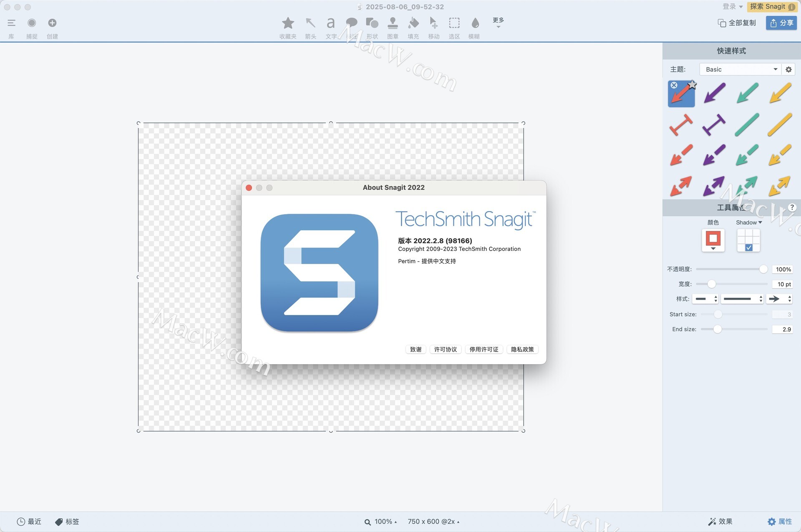
Task: Choose the yellow dashed arrow style
Action: click(x=780, y=155)
